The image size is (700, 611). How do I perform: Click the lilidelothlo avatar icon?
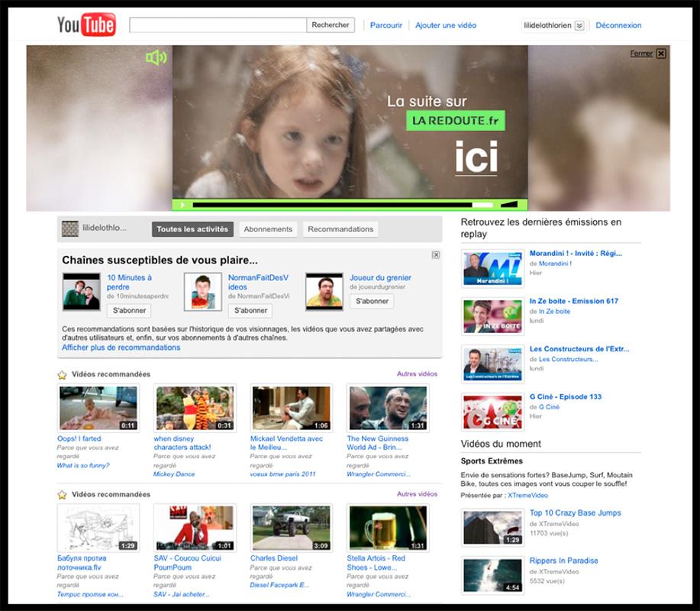[x=69, y=228]
